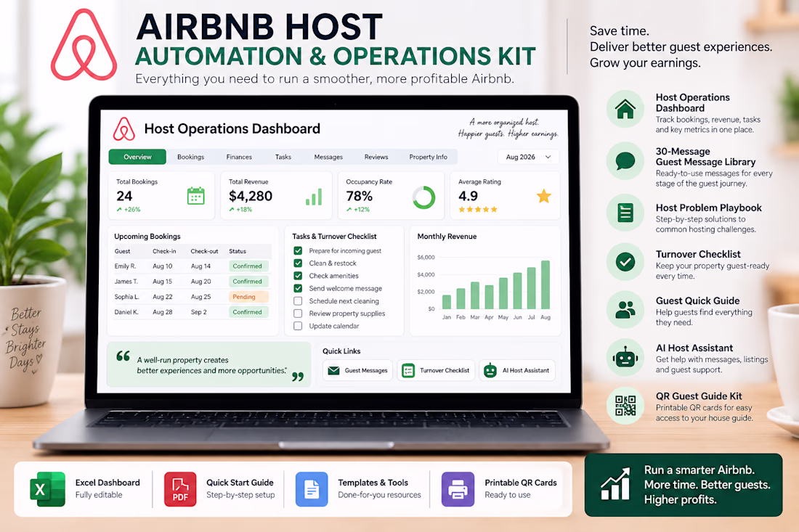Click the red PDF Quick Start Guide icon
The image size is (799, 532).
click(x=180, y=489)
